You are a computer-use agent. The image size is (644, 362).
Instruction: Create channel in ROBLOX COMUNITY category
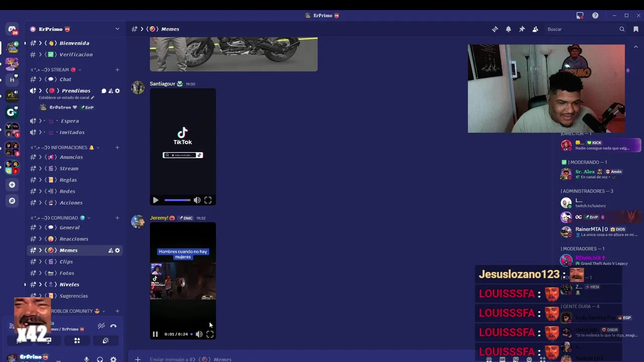click(117, 311)
